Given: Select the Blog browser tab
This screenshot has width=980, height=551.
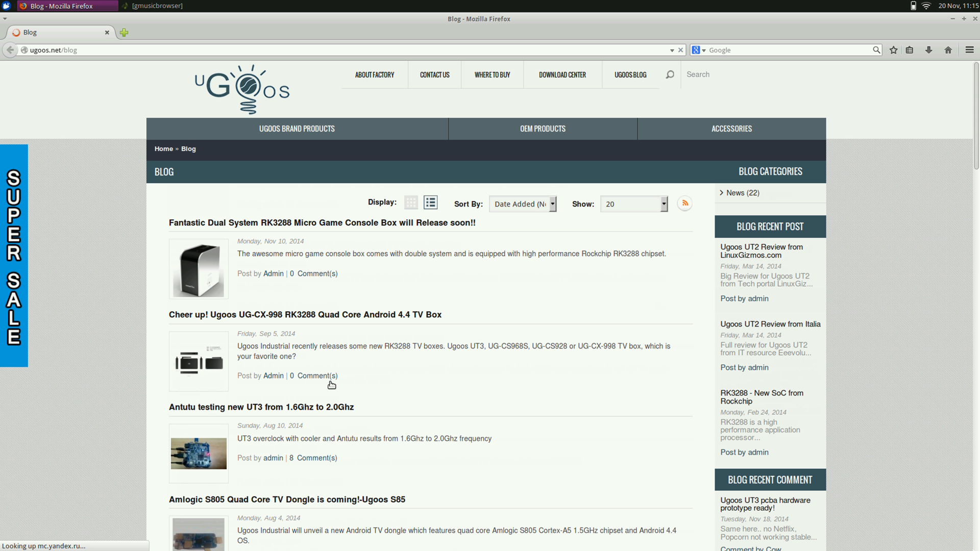Looking at the screenshot, I should pyautogui.click(x=60, y=32).
